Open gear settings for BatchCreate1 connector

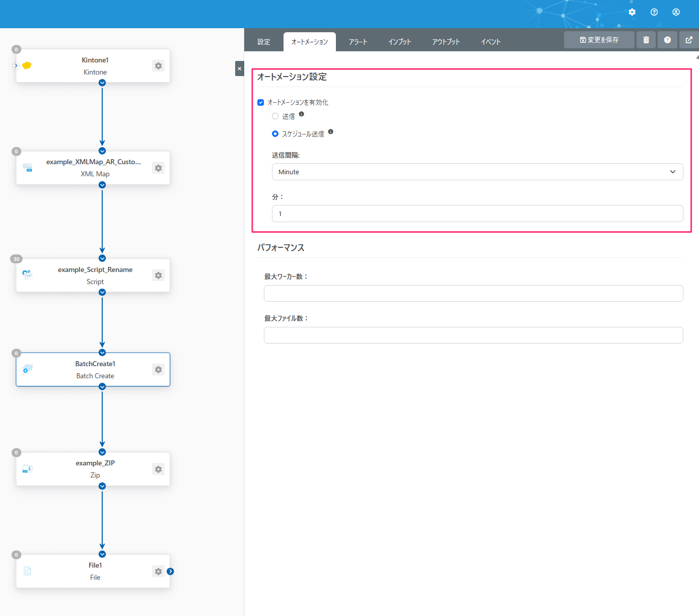click(159, 370)
